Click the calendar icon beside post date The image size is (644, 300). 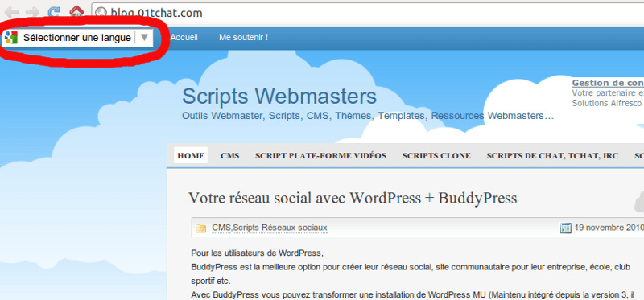tap(566, 228)
